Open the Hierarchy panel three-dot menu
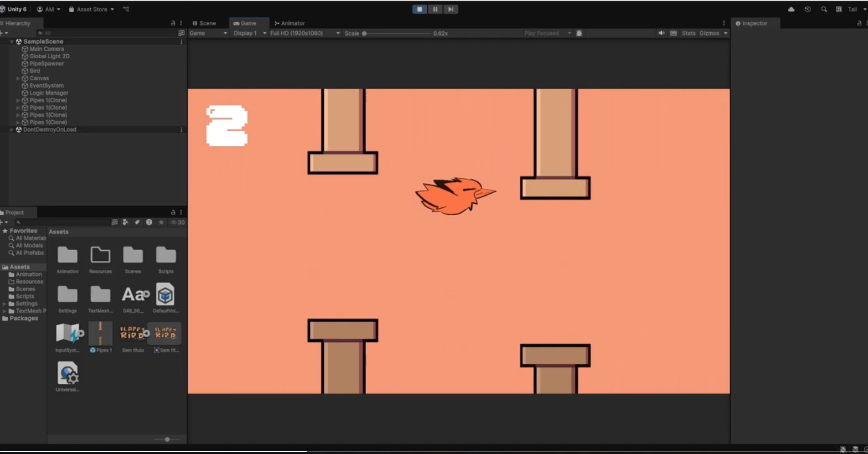 pyautogui.click(x=181, y=23)
